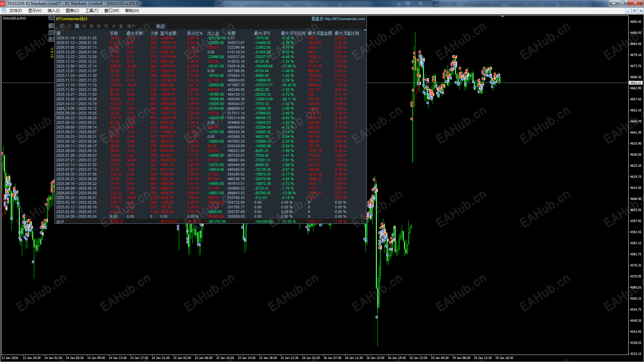Switch to the 年 yearly tab
Image resolution: width=644 pixels, height=362 pixels.
pyautogui.click(x=99, y=26)
